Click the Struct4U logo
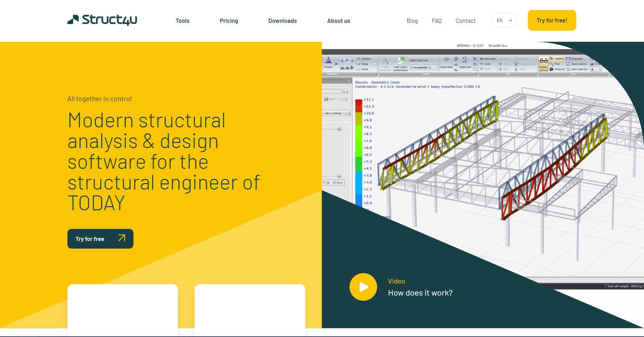 point(102,20)
